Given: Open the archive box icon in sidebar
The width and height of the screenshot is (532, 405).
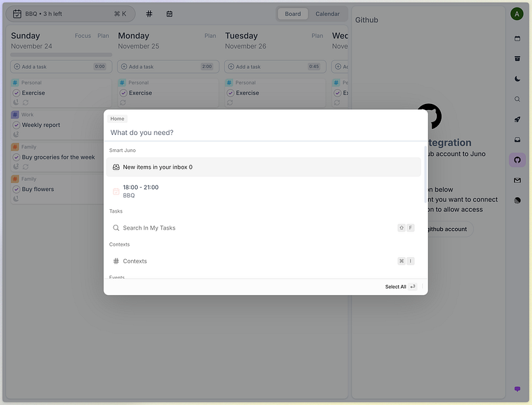Looking at the screenshot, I should [517, 59].
